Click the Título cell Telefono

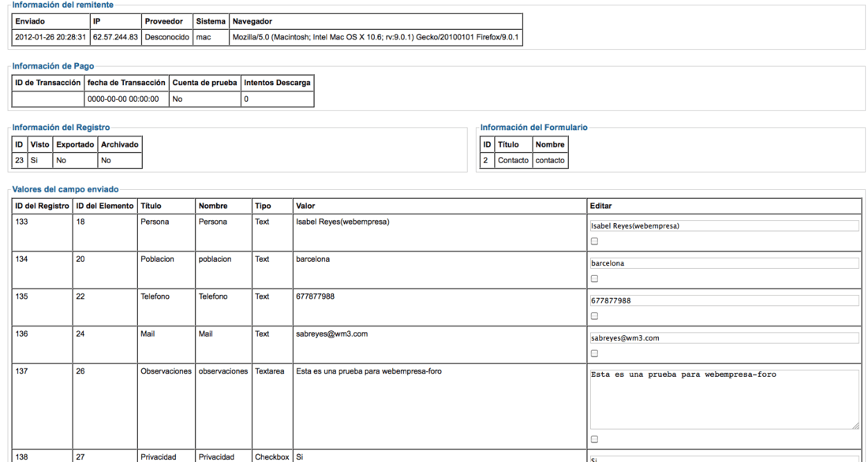coord(155,296)
